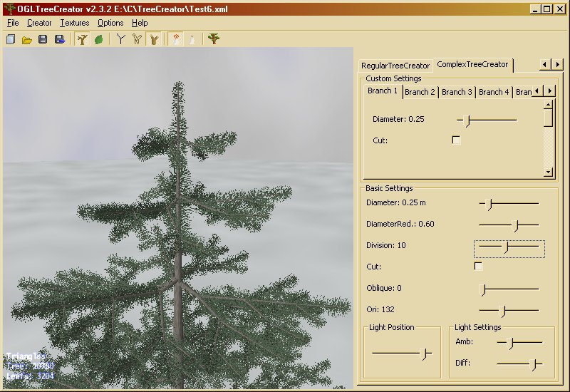Click Custom Settings scrollbar down arrow
Viewport: 570px width, 392px height.
pyautogui.click(x=548, y=172)
